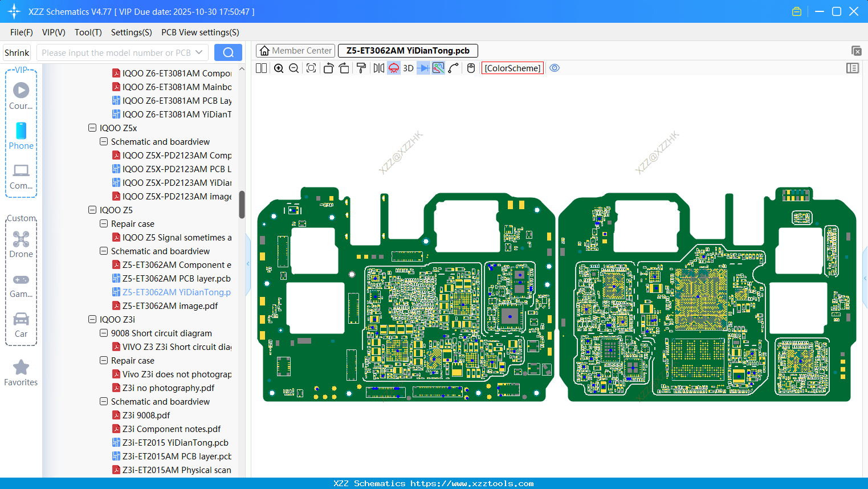Click the fit-to-screen view icon
Viewport: 868px width, 489px height.
click(311, 68)
